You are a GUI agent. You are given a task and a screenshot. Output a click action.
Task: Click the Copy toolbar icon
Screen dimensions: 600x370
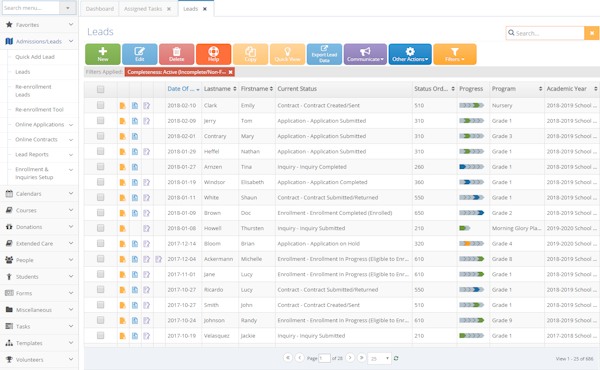coord(251,54)
